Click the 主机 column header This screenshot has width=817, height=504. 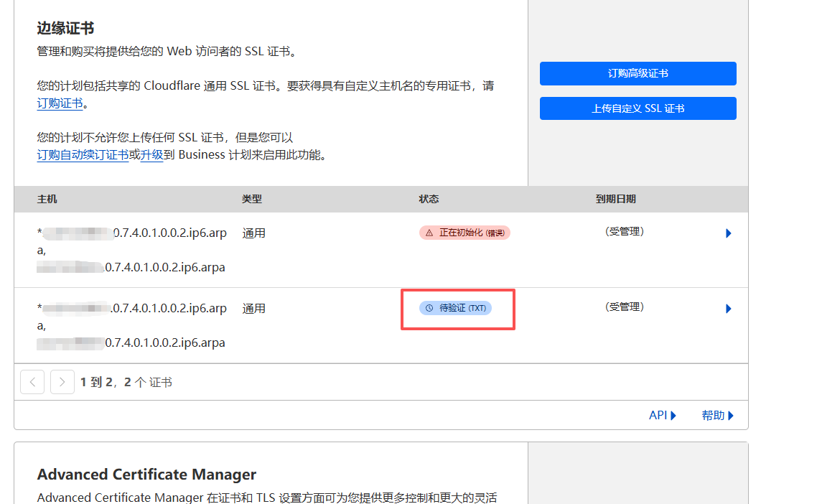click(47, 199)
